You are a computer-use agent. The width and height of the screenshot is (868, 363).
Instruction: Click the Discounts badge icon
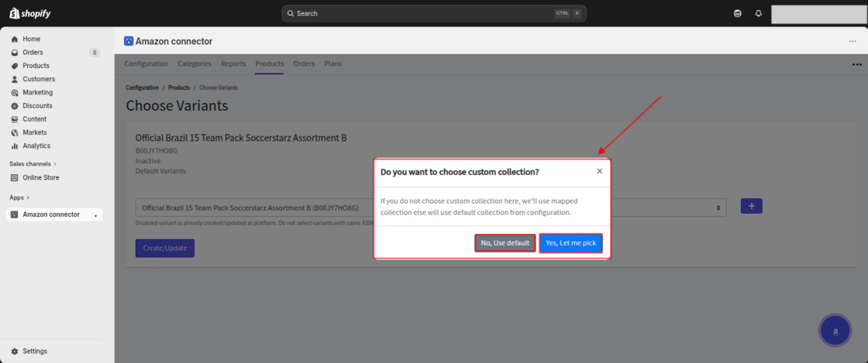[15, 105]
